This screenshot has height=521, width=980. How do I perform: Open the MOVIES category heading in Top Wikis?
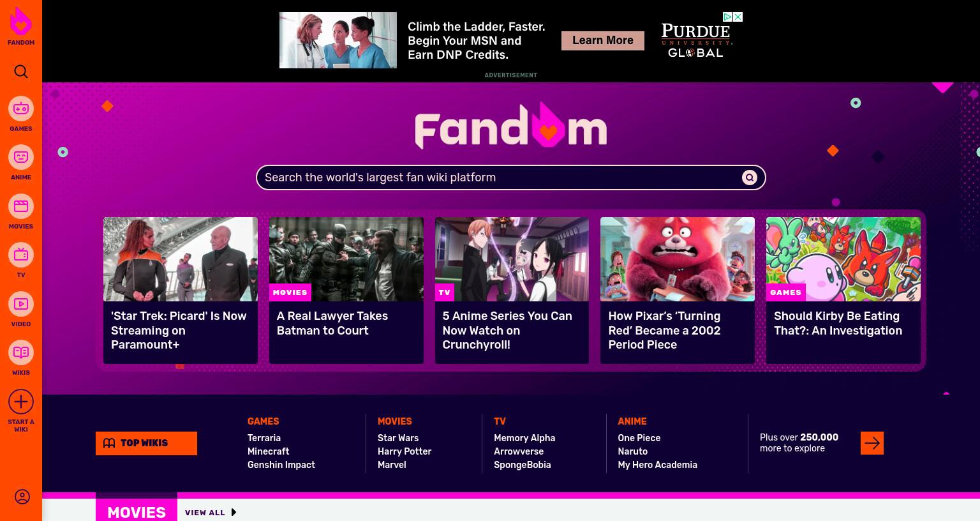(x=394, y=421)
